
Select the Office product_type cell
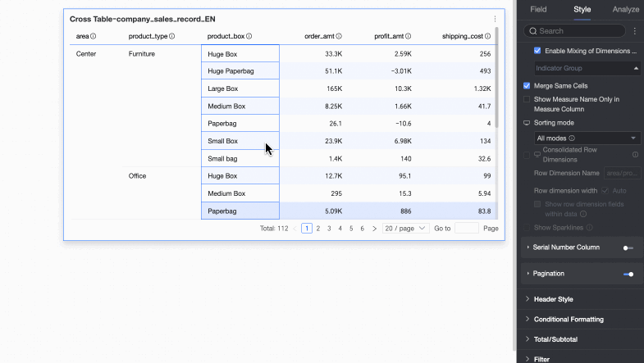pos(137,176)
